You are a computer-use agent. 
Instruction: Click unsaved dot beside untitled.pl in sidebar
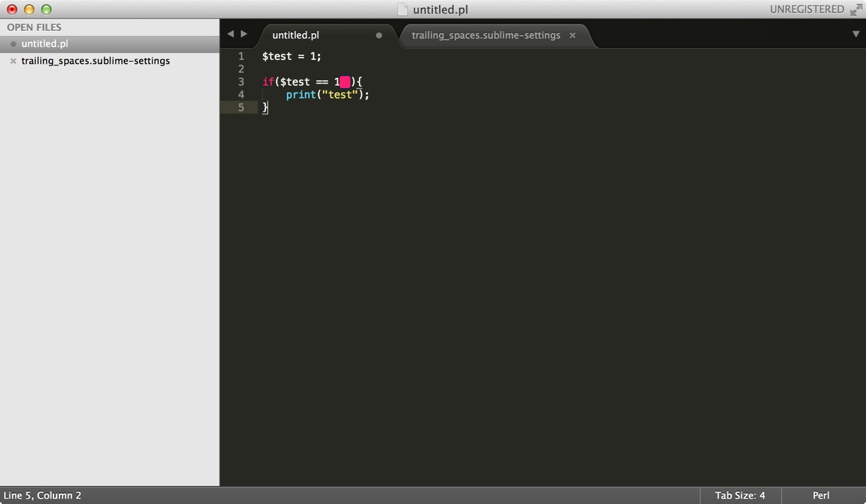13,44
